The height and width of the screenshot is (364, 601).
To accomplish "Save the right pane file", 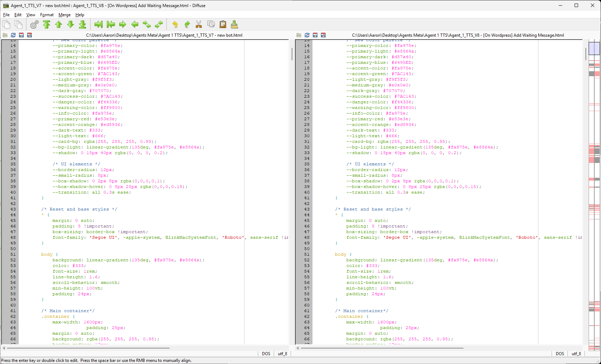I will coord(315,35).
